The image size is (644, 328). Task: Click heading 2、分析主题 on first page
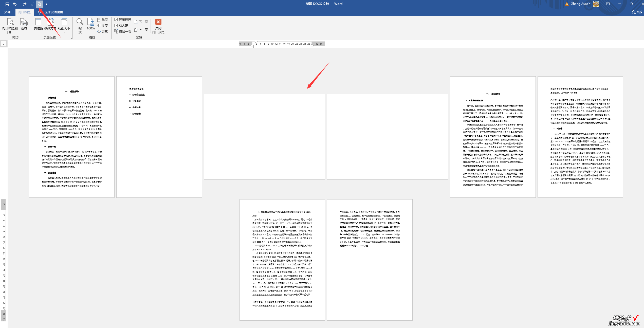point(50,147)
